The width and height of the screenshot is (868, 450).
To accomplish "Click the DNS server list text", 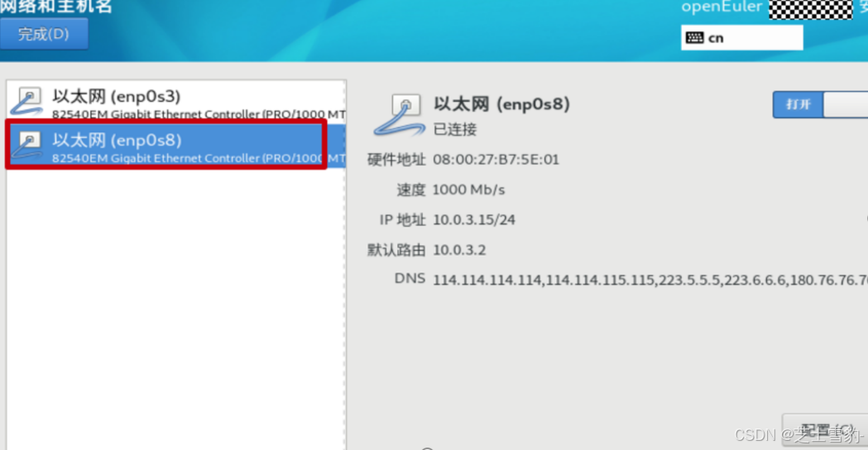I will (650, 280).
